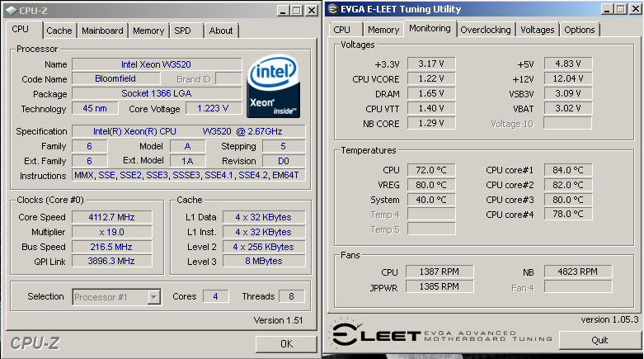Screen dimensions: 644x359
Task: Click the CPU core#4 temperature 78.0 °C
Action: pyautogui.click(x=568, y=214)
